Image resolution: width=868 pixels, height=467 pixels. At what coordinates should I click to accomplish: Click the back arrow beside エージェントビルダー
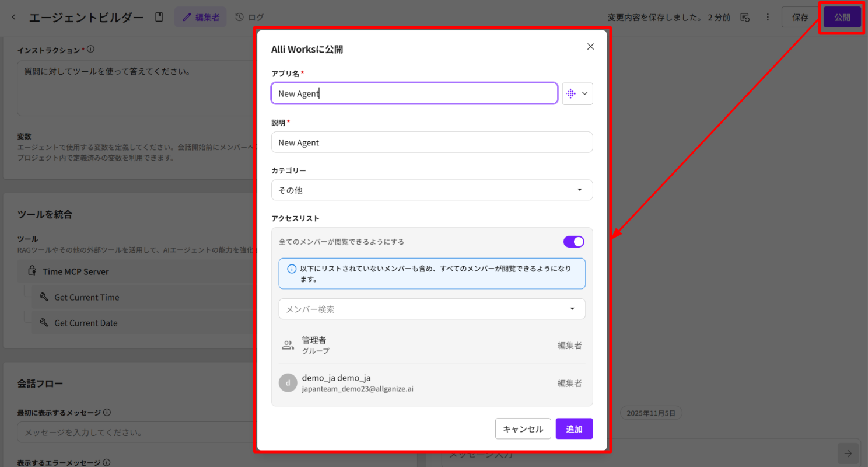(14, 18)
